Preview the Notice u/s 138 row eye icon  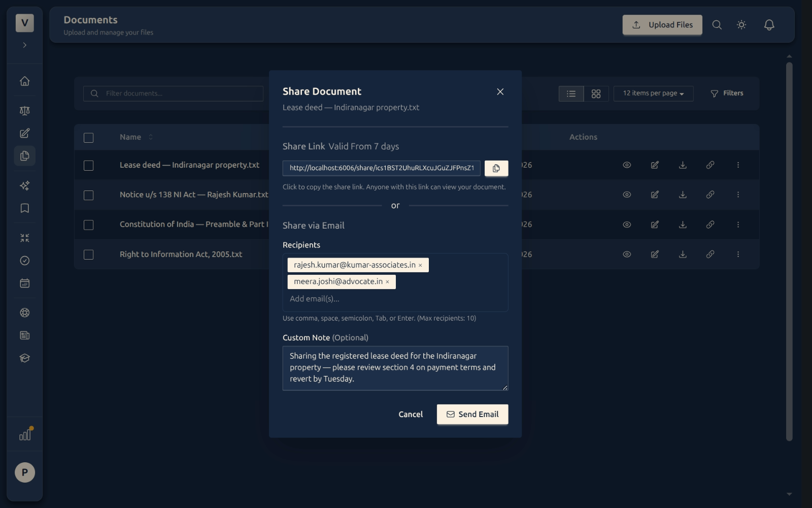pos(627,195)
